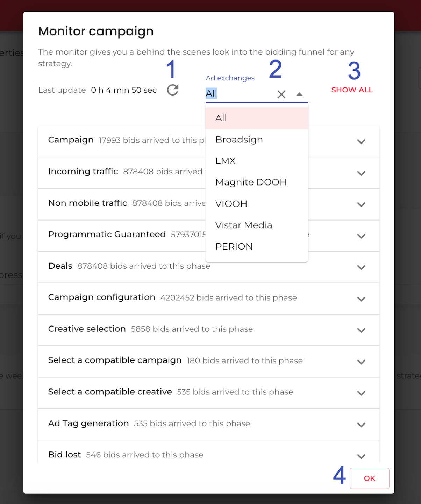Clear the Ad exchanges selection with X

[281, 94]
